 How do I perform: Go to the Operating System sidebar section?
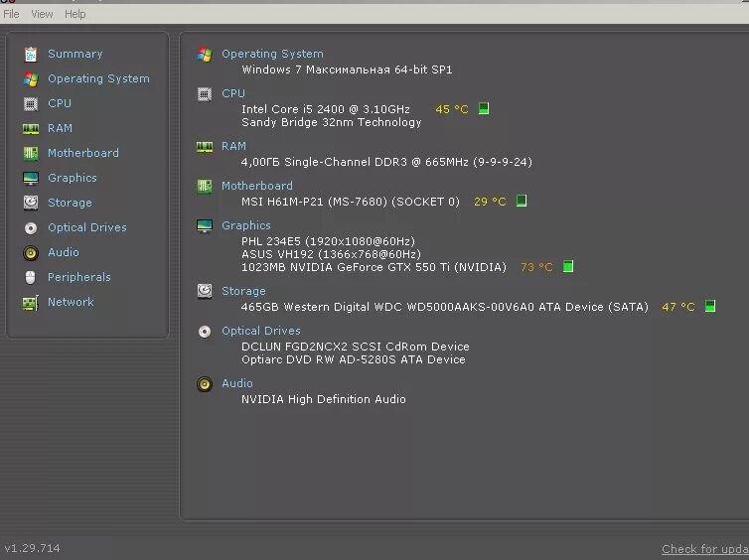[98, 78]
